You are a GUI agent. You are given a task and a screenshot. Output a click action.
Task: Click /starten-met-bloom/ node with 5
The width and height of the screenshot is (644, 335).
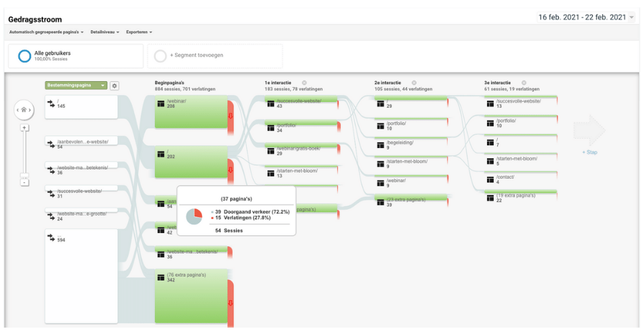(x=521, y=154)
